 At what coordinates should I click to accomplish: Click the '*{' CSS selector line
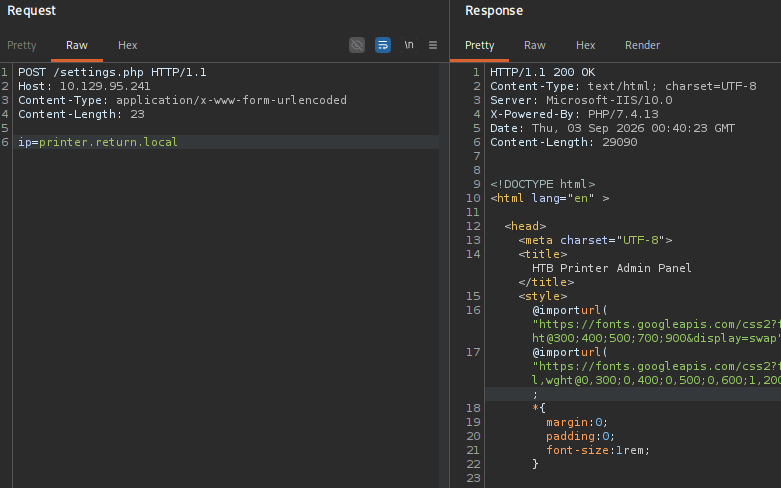(x=539, y=408)
